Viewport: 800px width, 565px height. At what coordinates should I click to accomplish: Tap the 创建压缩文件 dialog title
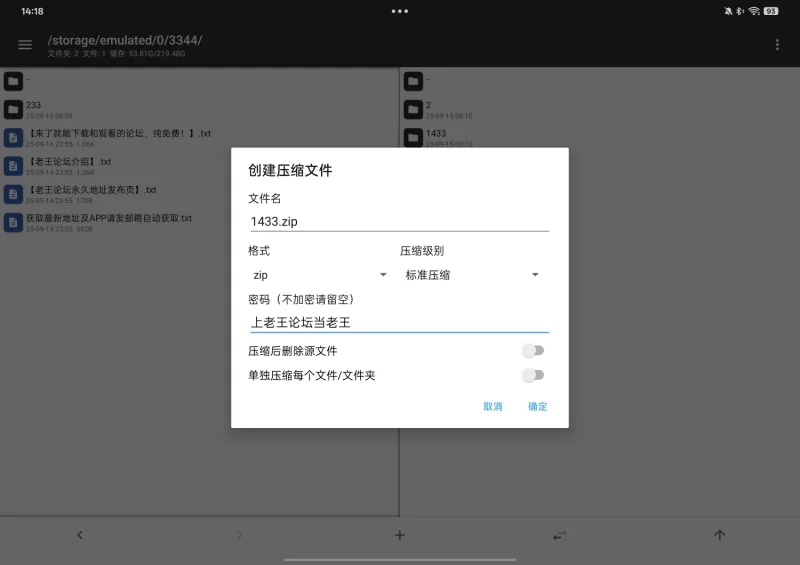290,170
